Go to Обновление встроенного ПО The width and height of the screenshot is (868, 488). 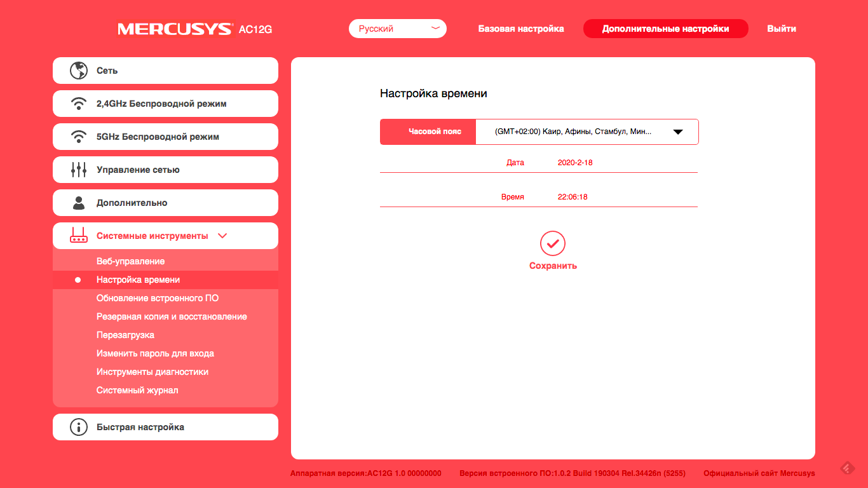tap(158, 298)
